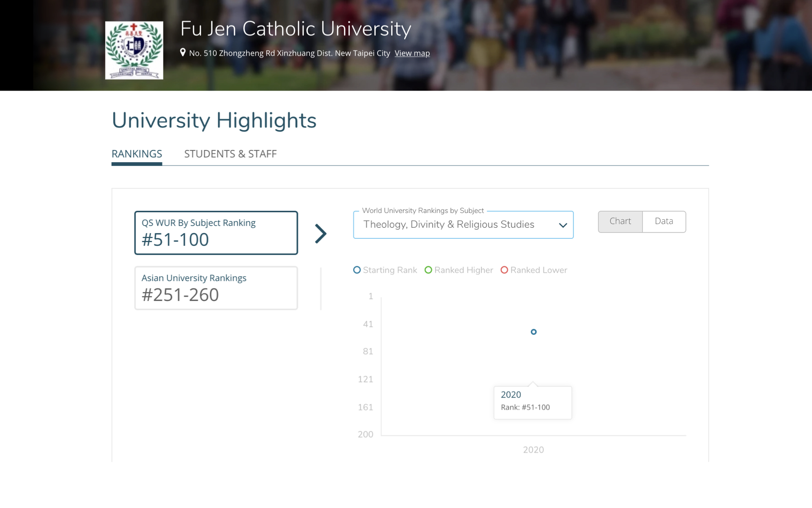Select the Chart view icon
Screen dimensions: 812x508
620,221
